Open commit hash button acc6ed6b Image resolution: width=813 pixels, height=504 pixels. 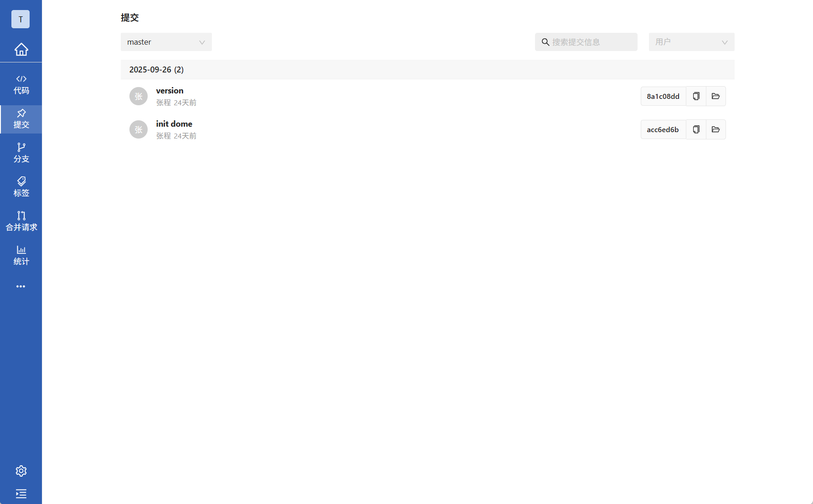pyautogui.click(x=663, y=129)
